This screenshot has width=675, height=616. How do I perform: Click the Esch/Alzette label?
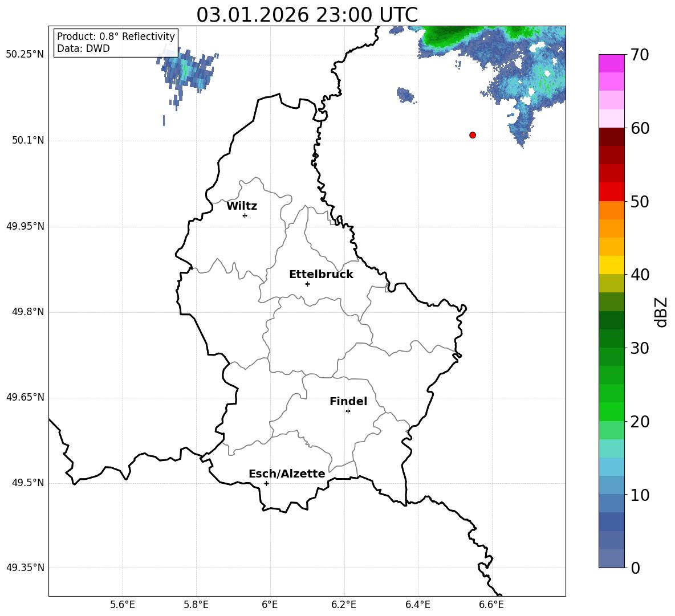[x=287, y=474]
